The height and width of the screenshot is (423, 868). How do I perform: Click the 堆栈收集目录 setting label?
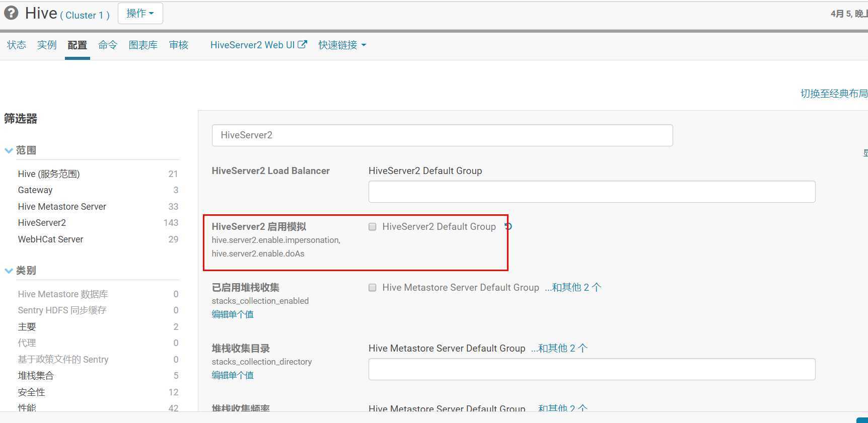[241, 349]
